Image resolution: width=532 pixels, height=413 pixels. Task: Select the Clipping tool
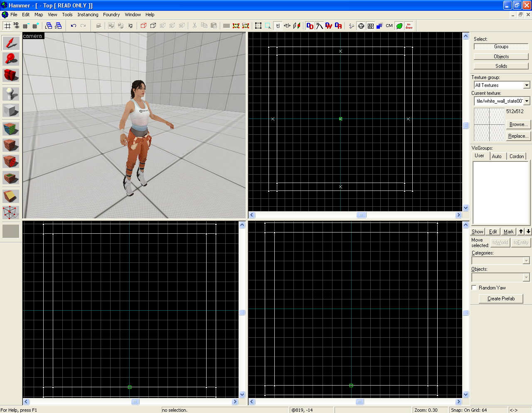click(x=11, y=196)
